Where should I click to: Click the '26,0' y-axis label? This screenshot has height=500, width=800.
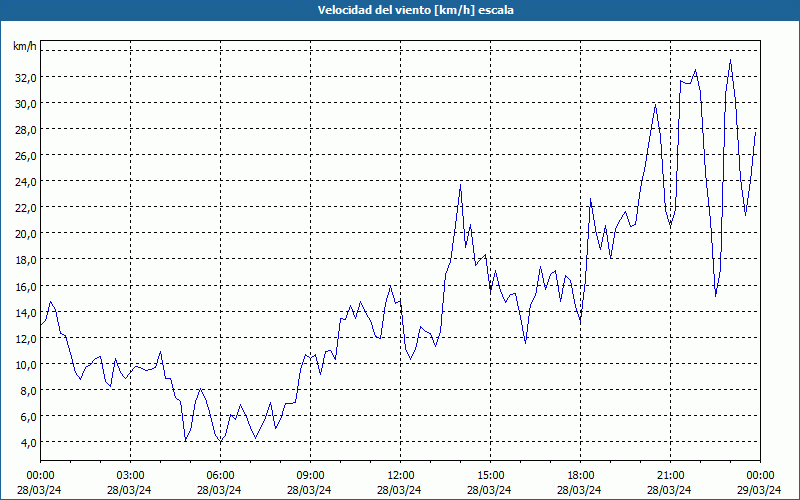click(x=24, y=156)
